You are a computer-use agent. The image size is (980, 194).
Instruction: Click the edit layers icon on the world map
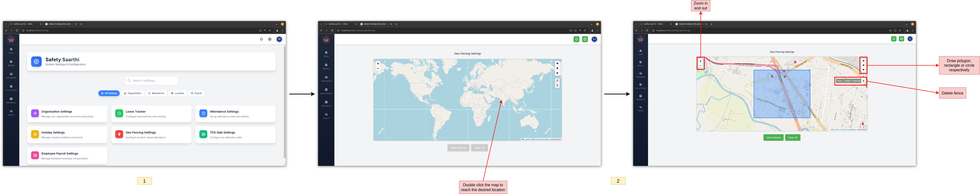557,80
